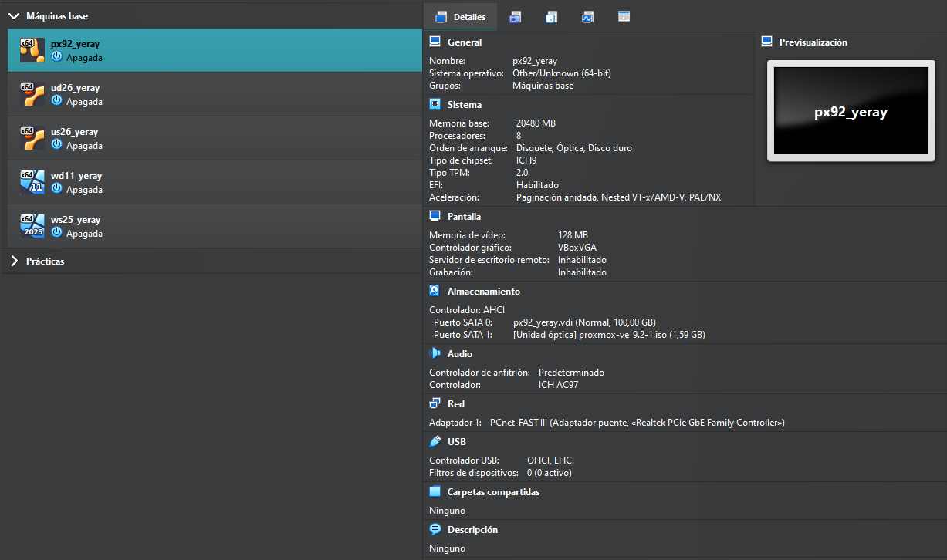The width and height of the screenshot is (947, 560).
Task: Click the Pantalla section display icon
Action: tap(435, 216)
